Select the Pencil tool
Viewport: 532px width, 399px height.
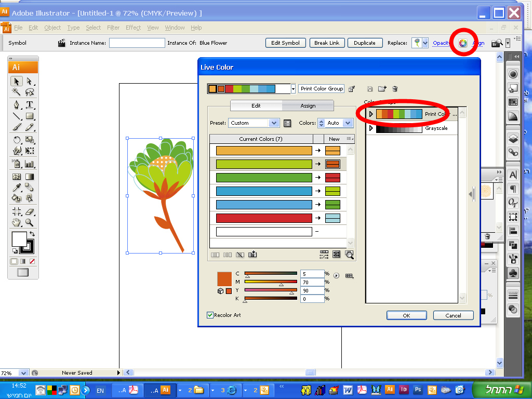pos(30,127)
